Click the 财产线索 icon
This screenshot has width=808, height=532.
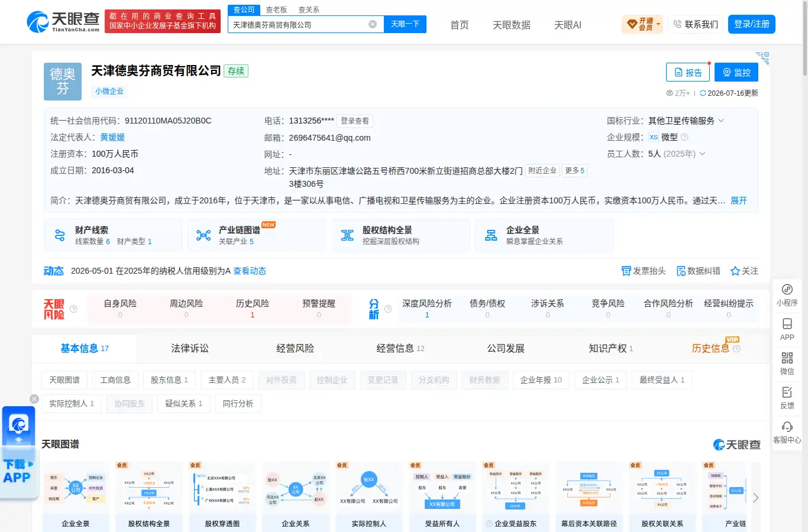coord(60,235)
